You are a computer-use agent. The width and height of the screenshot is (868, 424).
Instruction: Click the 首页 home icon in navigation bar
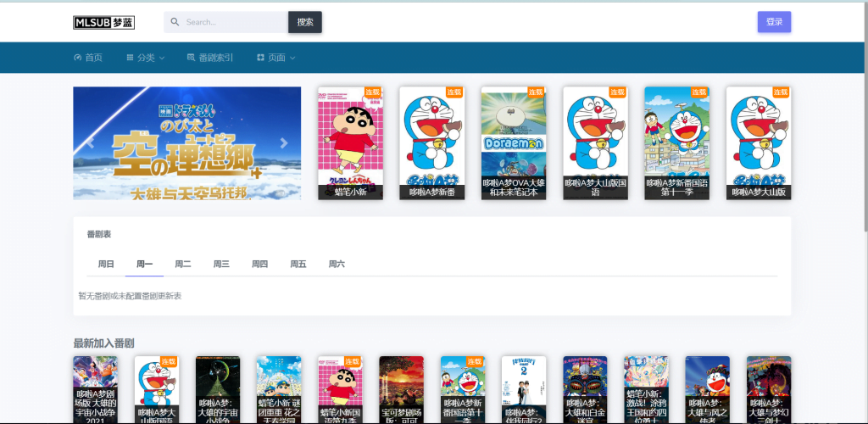77,58
